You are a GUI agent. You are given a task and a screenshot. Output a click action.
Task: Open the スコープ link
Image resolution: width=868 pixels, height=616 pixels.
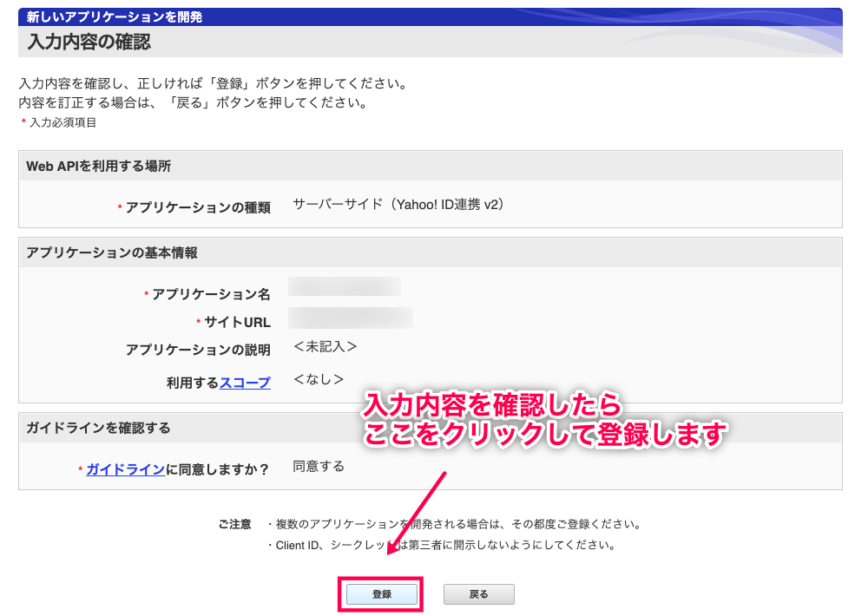pos(245,383)
